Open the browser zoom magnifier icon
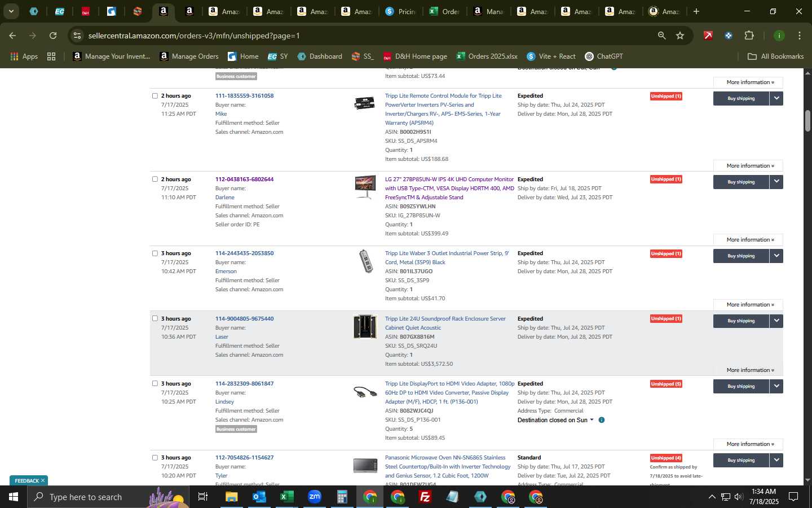Viewport: 812px width, 508px height. click(661, 36)
